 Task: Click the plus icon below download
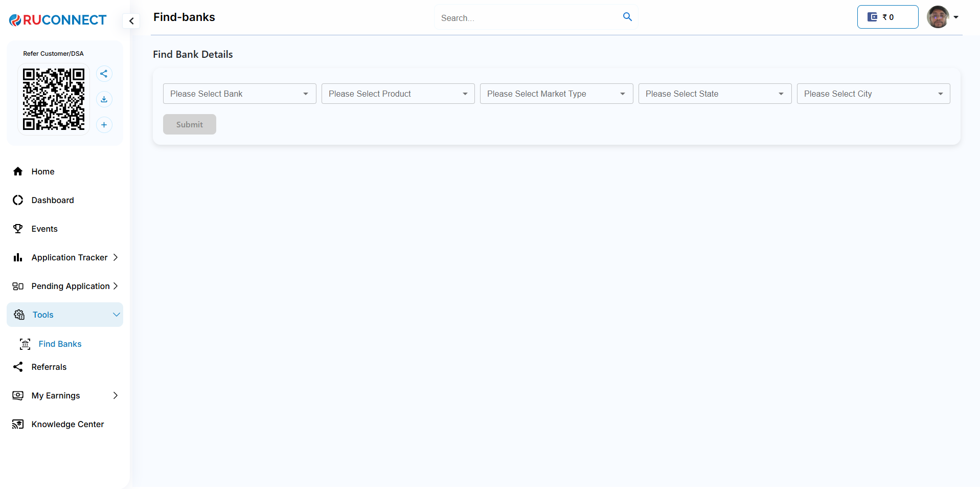coord(104,125)
